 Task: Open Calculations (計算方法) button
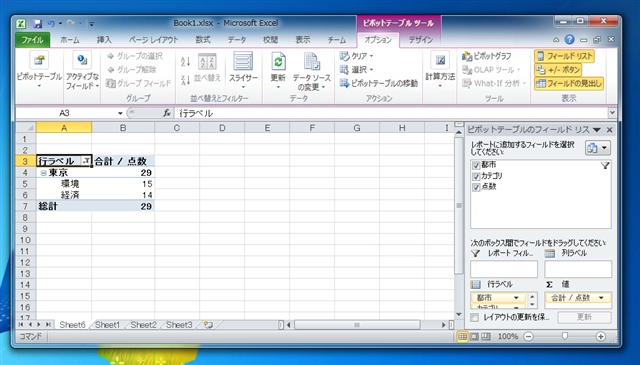click(x=440, y=70)
